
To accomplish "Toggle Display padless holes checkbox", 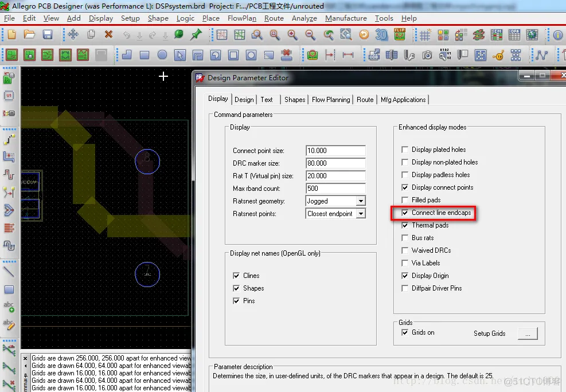I will (405, 175).
